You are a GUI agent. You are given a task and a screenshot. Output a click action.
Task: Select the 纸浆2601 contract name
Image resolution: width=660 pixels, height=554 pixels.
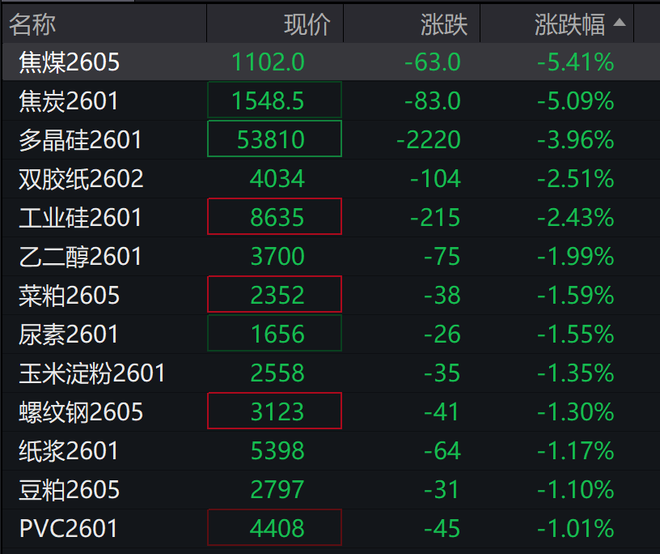[69, 450]
